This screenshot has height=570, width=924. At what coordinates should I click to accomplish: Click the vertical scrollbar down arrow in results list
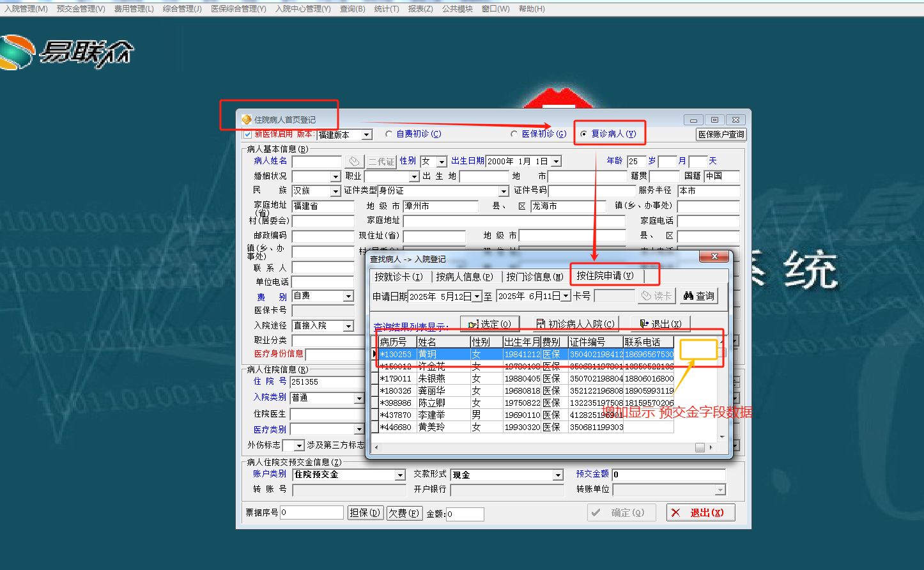click(x=722, y=438)
